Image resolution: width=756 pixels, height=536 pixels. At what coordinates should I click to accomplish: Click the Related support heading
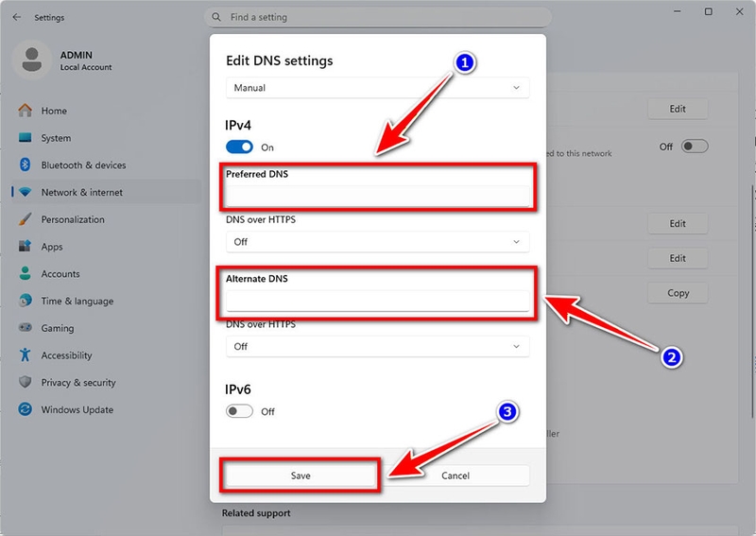[256, 513]
